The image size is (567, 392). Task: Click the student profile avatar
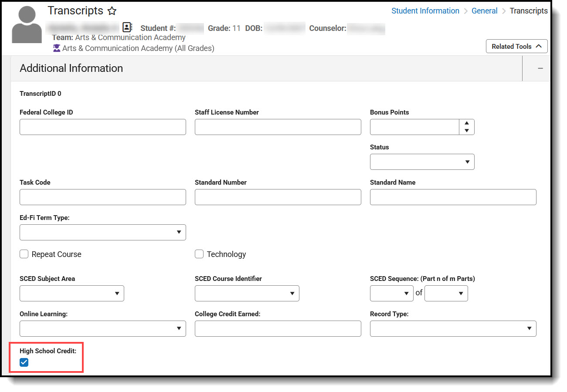click(27, 25)
